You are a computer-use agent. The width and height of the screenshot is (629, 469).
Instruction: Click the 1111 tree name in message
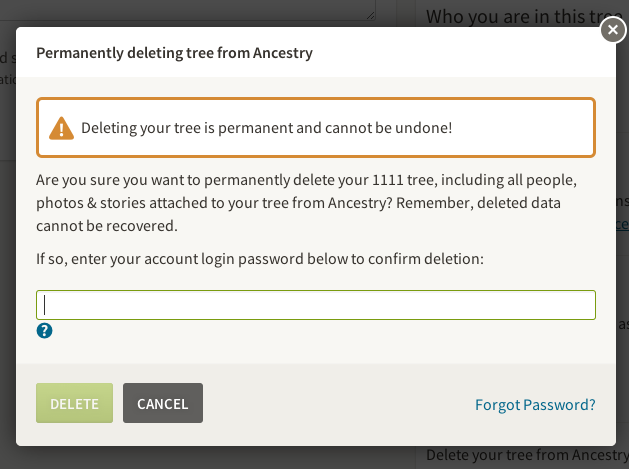tap(388, 180)
